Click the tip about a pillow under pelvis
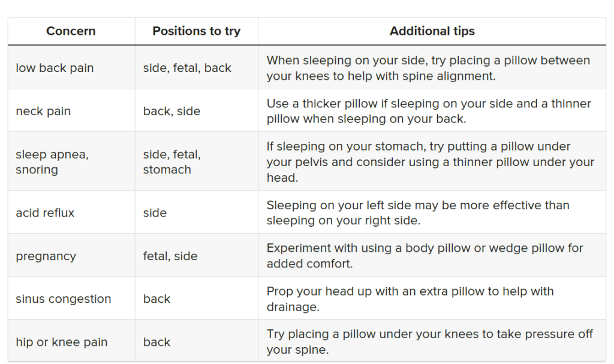614x364 pixels. tap(430, 162)
